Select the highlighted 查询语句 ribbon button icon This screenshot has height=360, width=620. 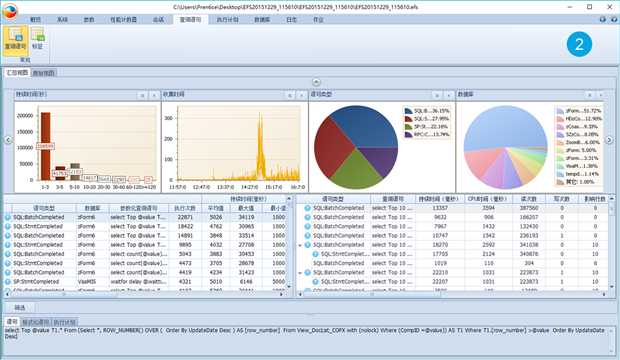(15, 34)
